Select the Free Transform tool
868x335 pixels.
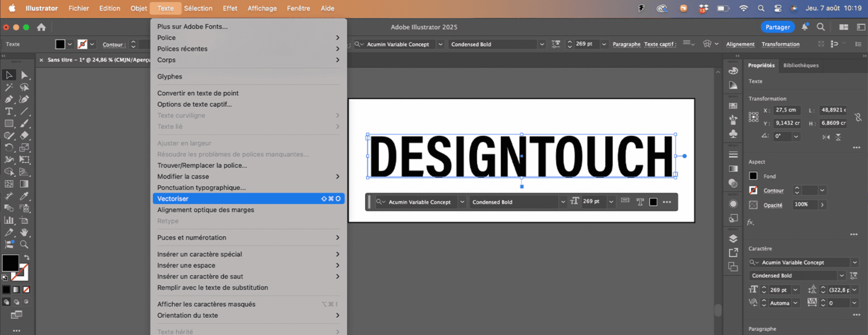(x=24, y=160)
